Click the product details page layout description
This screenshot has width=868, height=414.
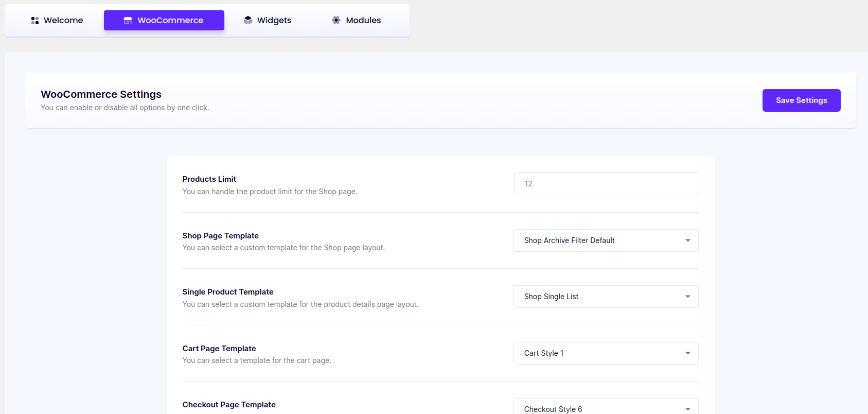pos(300,304)
